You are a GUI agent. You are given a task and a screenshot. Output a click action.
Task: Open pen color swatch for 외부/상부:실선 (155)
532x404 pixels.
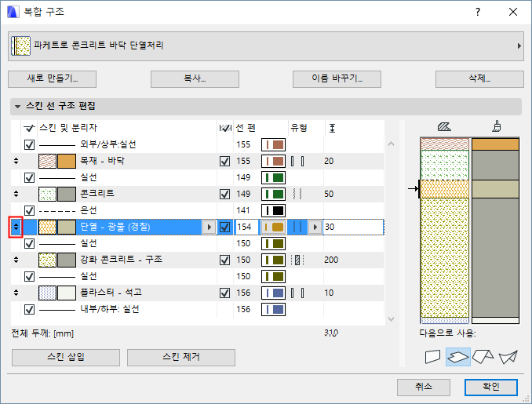(273, 145)
